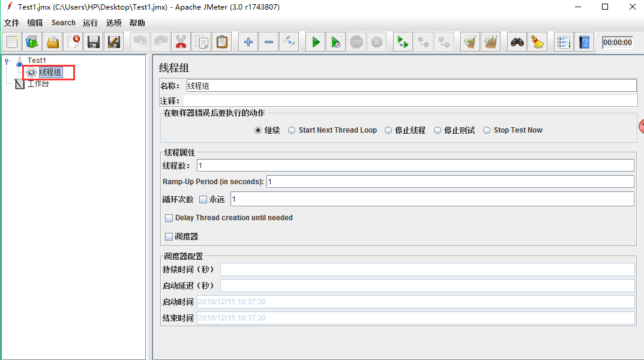Select Test1 test plan node
644x360 pixels.
37,61
